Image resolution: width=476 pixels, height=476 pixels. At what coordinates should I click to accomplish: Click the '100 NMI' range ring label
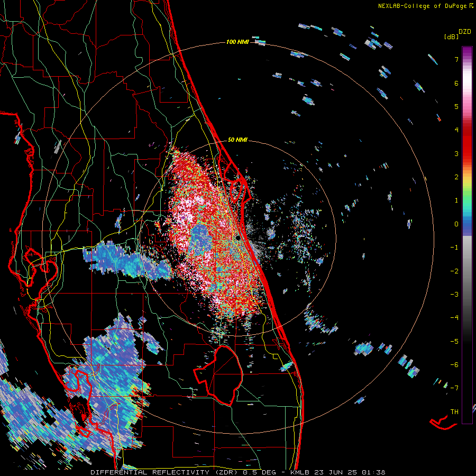pyautogui.click(x=237, y=42)
